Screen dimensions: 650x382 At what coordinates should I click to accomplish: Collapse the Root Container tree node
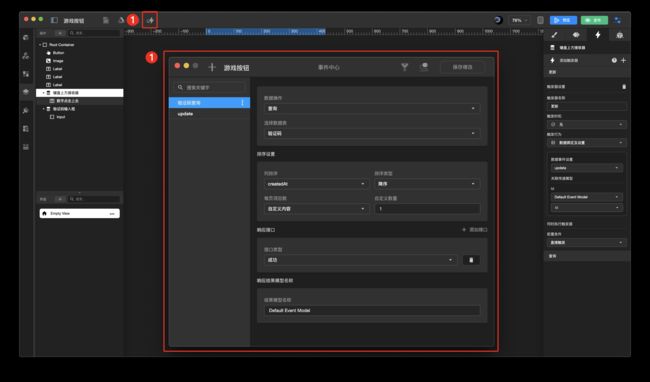tap(40, 45)
